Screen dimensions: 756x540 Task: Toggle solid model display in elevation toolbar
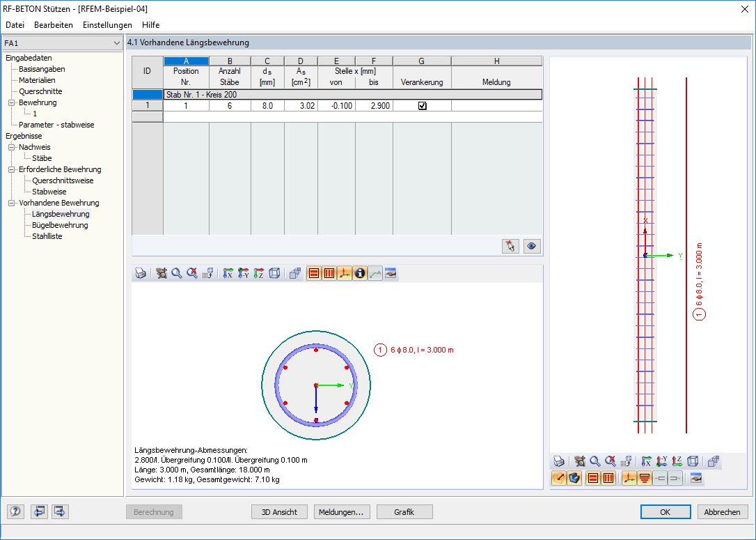pyautogui.click(x=574, y=478)
